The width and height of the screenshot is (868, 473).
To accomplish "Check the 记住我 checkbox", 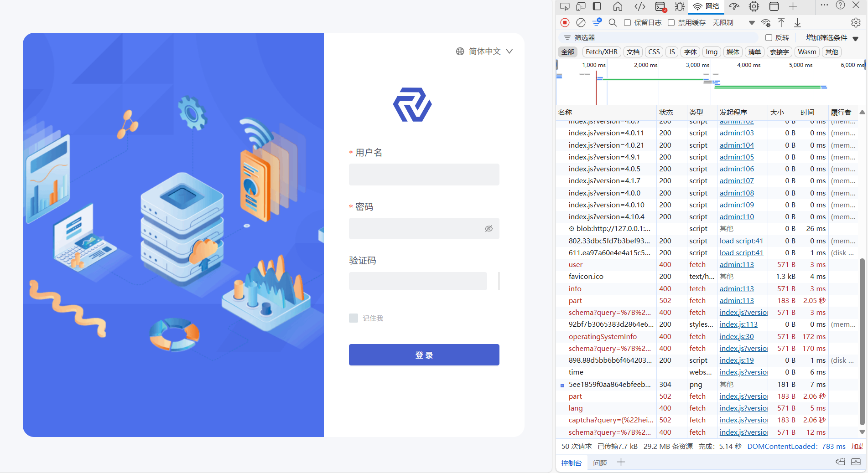I will [x=353, y=318].
